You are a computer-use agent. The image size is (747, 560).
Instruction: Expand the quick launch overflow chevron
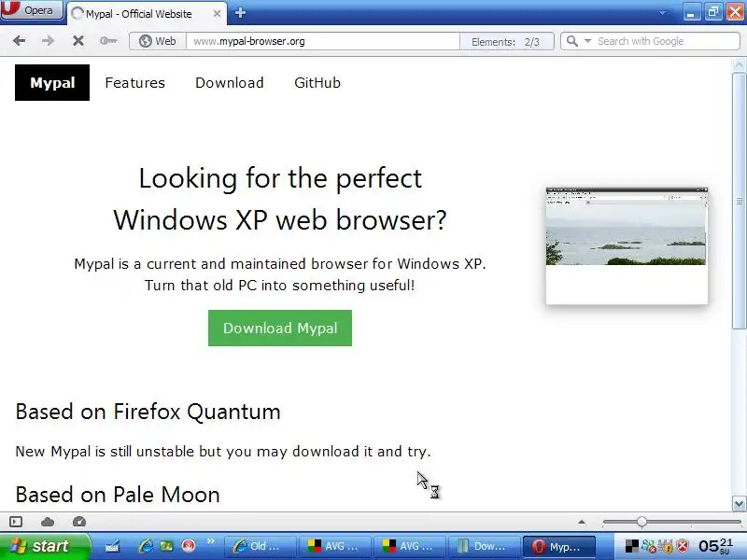pyautogui.click(x=211, y=541)
